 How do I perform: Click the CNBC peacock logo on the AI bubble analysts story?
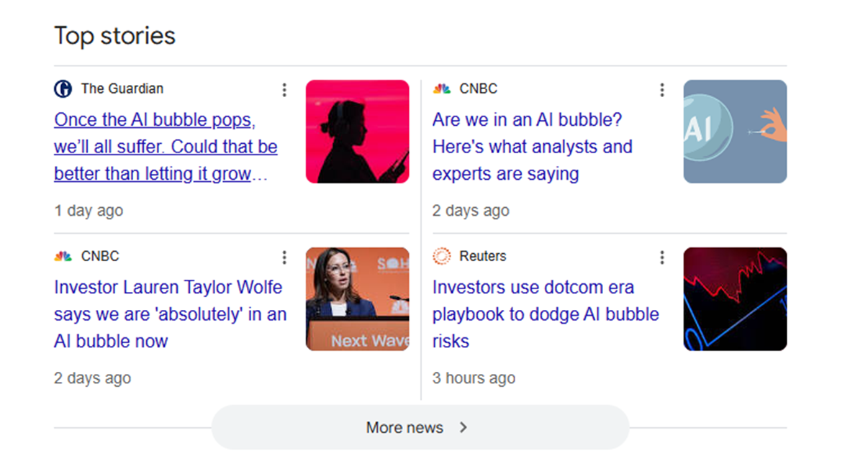441,89
